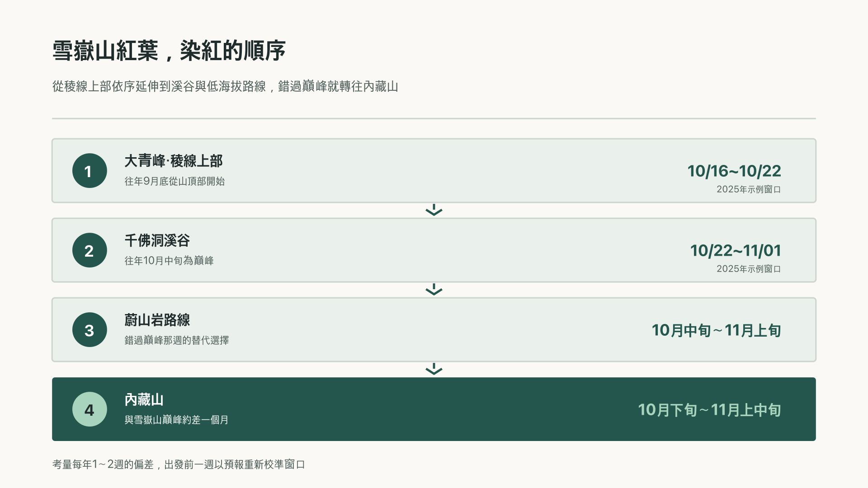The image size is (868, 488).
Task: Click the text 往年10月中旬為巔峰
Action: click(169, 261)
